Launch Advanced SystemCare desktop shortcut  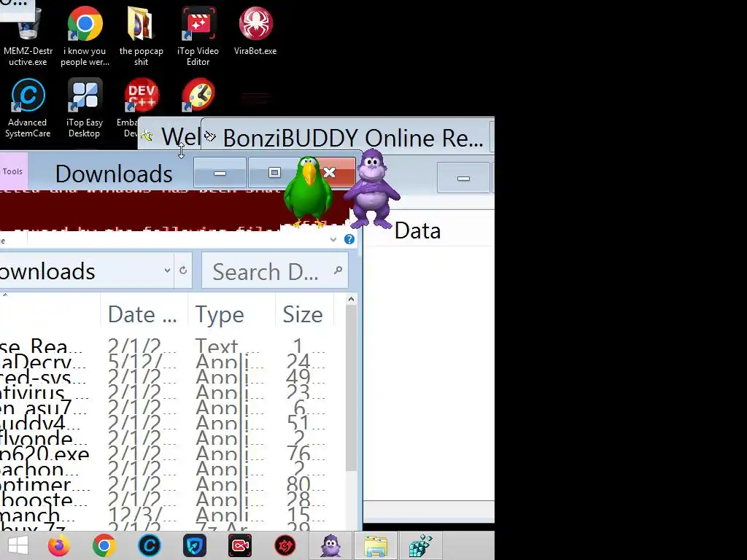point(28,109)
